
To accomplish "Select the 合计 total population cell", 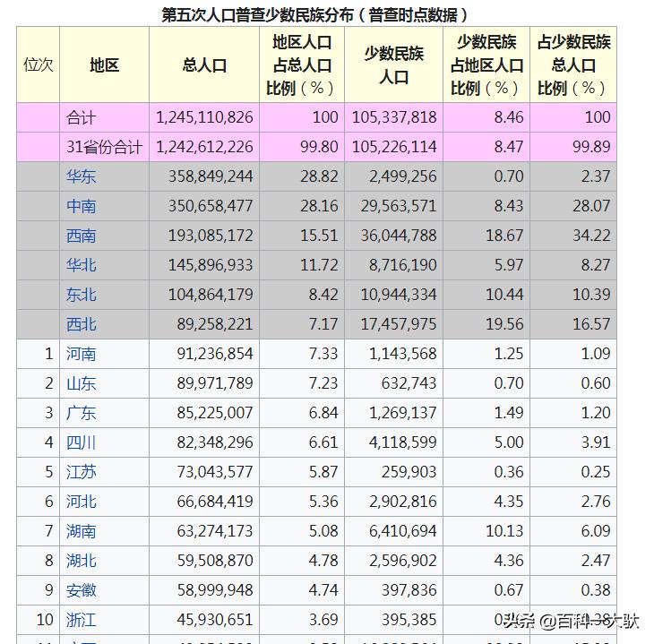I will pos(204,117).
